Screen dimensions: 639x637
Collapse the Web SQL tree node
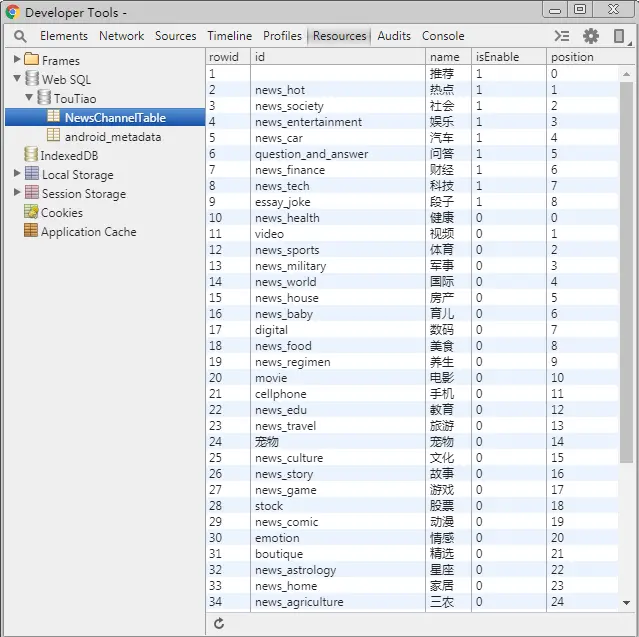coord(17,78)
